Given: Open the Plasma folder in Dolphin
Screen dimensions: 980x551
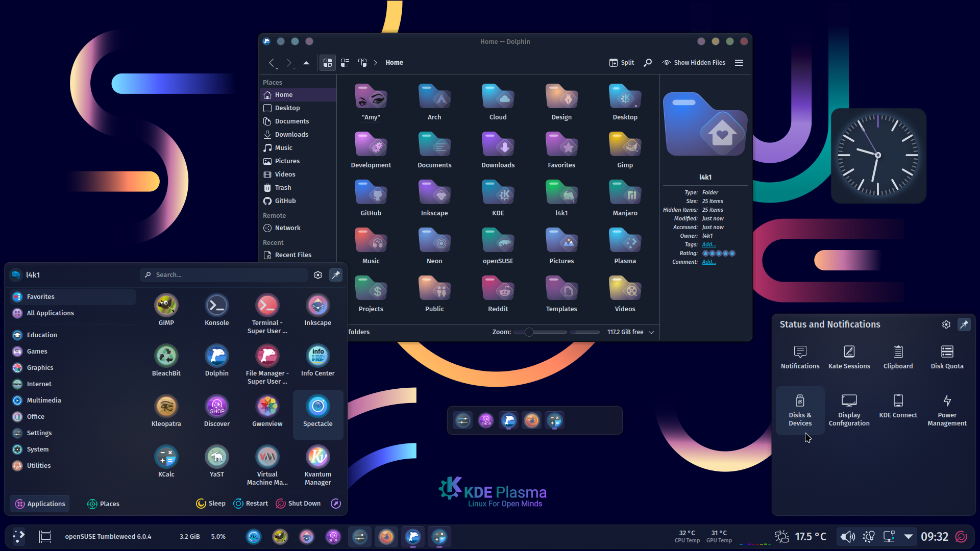Looking at the screenshot, I should (x=625, y=246).
